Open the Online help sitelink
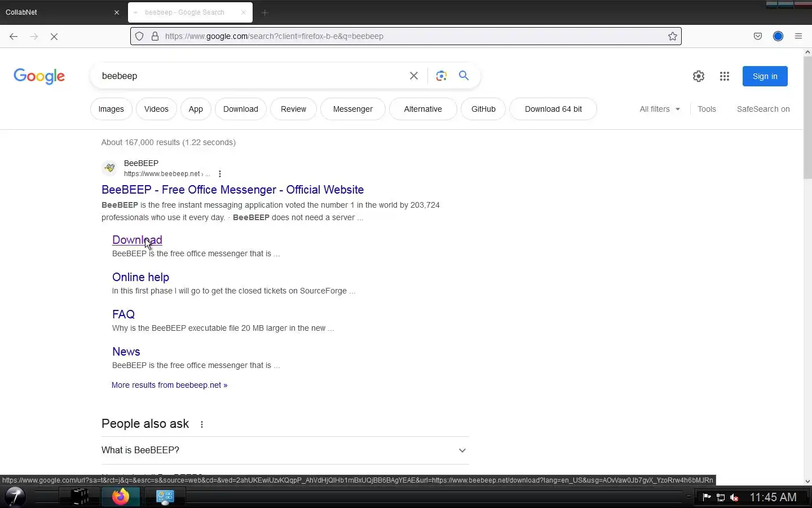The width and height of the screenshot is (812, 508). coord(140,277)
